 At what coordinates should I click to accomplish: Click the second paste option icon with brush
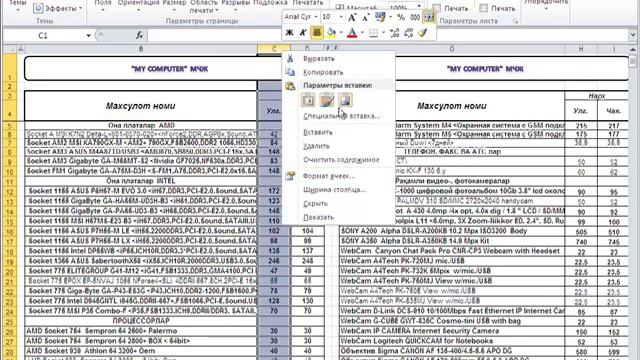327,100
